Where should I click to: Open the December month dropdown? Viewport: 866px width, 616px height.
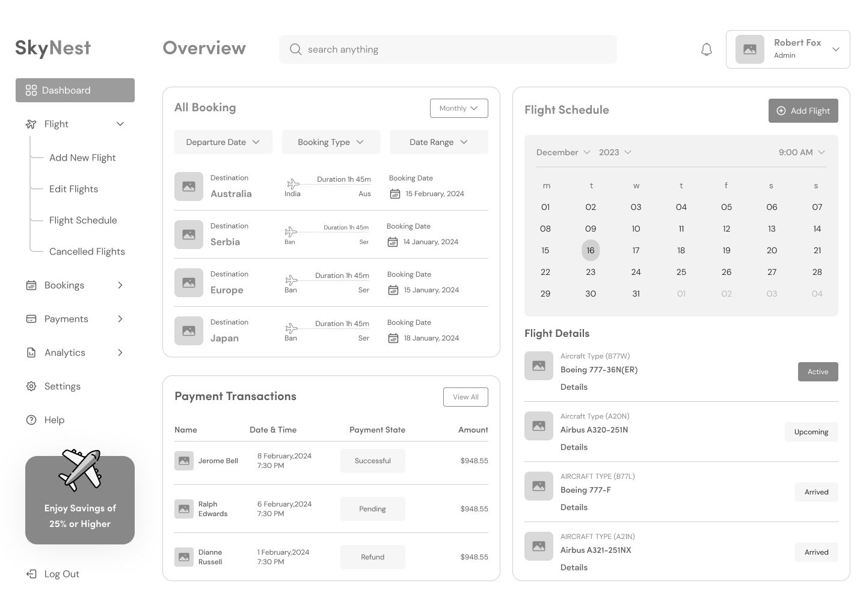click(563, 152)
